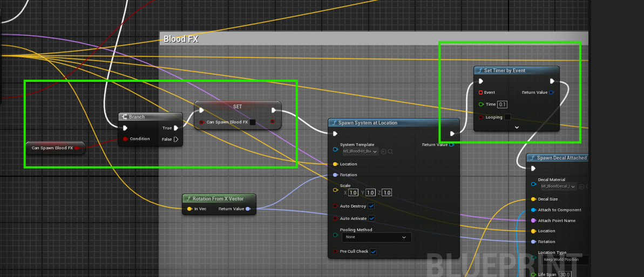Image resolution: width=644 pixels, height=277 pixels.
Task: Click the SET node's exec input pin
Action: point(201,110)
